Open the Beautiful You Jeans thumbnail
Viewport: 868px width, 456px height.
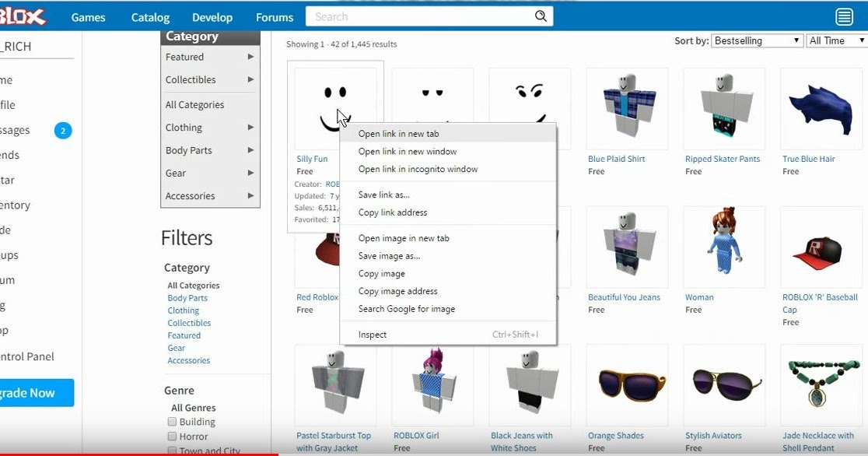point(627,247)
